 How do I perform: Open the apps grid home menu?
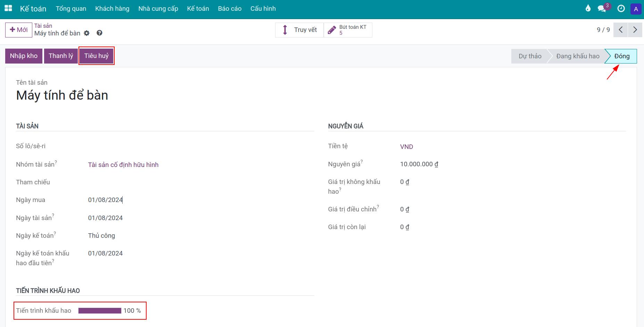[x=8, y=9]
